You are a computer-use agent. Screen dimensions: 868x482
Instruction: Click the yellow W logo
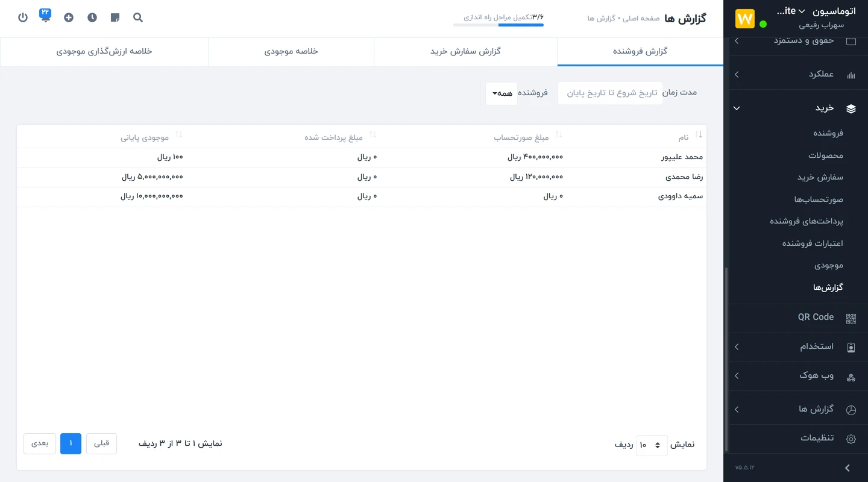[745, 19]
